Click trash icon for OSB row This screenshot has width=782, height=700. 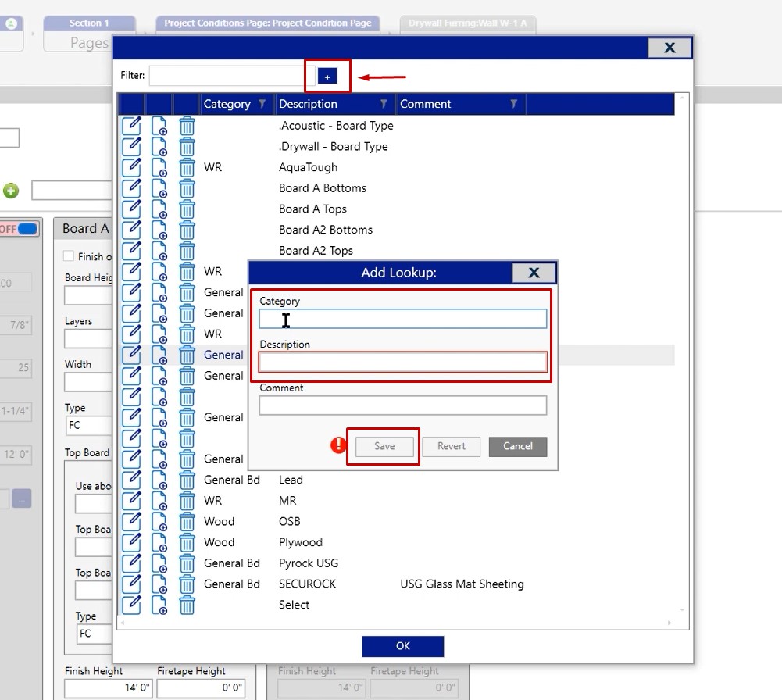(x=187, y=522)
